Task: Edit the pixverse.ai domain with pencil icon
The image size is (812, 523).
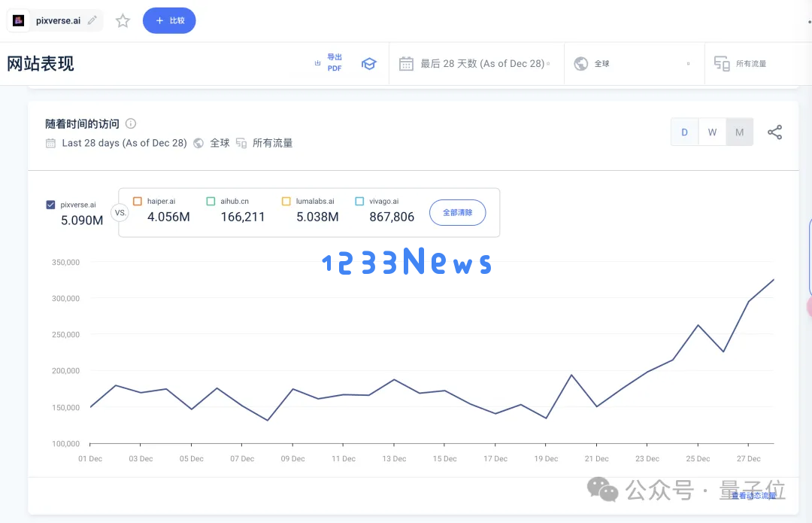Action: (92, 21)
